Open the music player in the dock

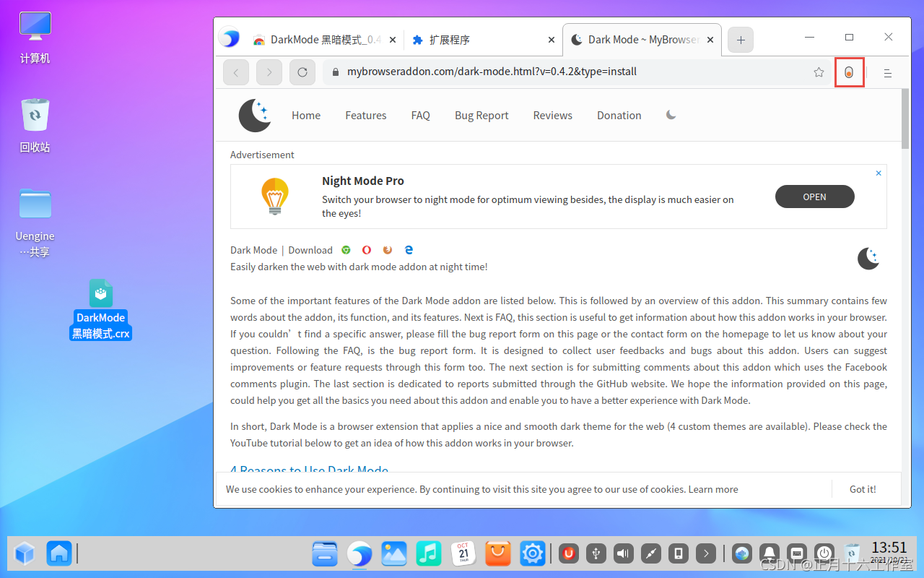(429, 554)
